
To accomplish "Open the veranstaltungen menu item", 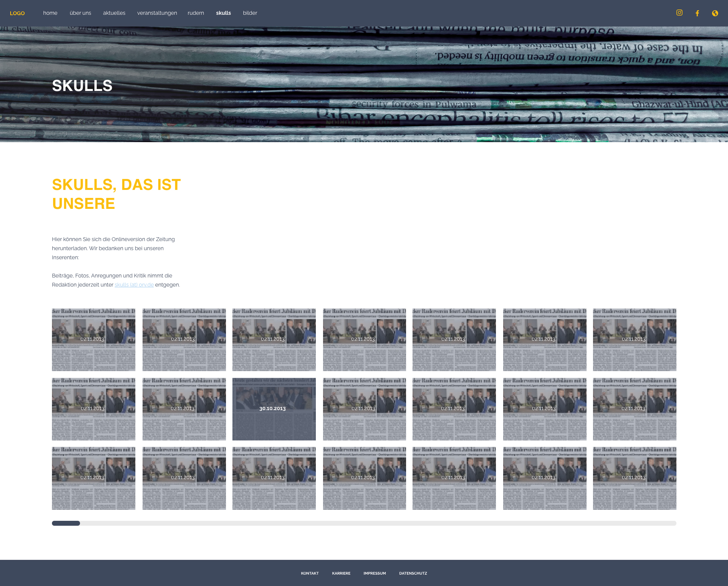I will 157,13.
